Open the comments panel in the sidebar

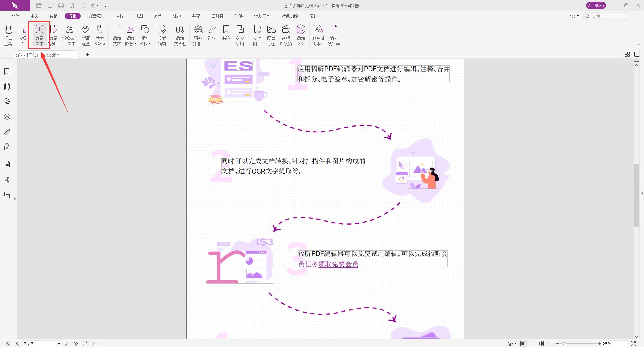pyautogui.click(x=7, y=101)
